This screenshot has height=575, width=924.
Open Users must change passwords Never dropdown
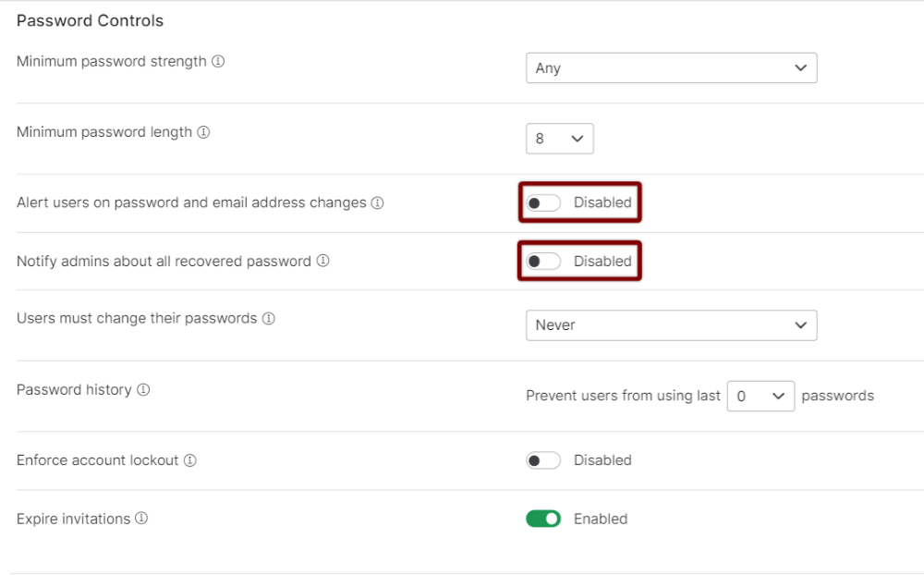click(671, 325)
